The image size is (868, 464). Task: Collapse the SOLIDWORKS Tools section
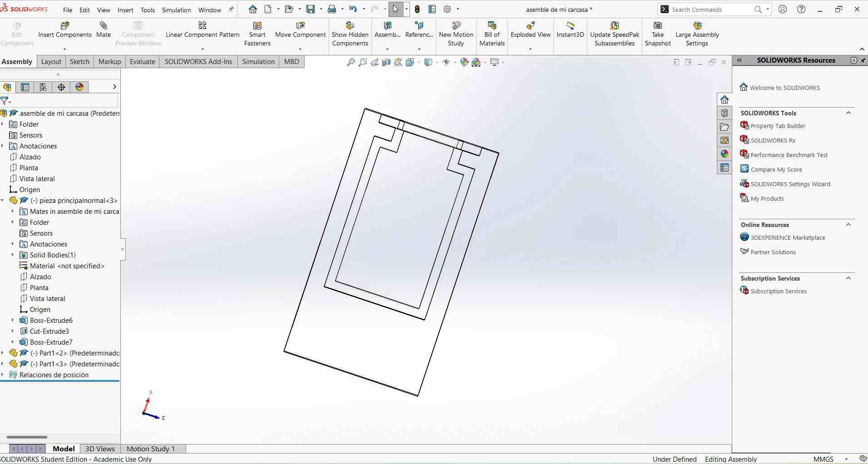(x=848, y=113)
